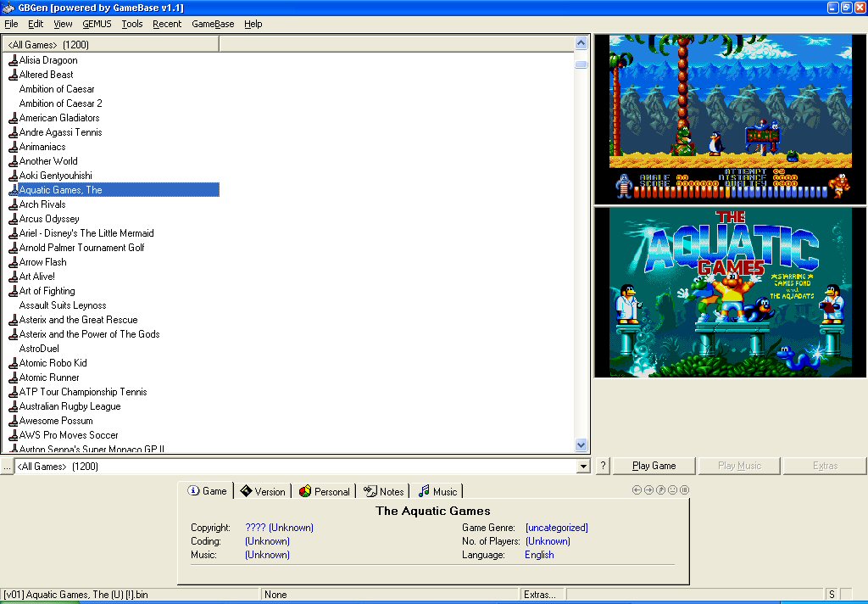This screenshot has height=604, width=868.
Task: Open the Help menu
Action: point(253,24)
